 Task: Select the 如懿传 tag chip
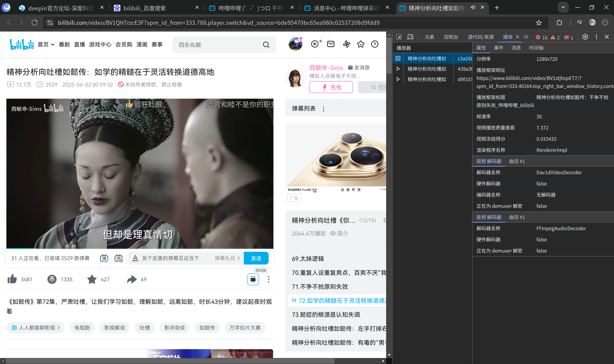[207, 328]
